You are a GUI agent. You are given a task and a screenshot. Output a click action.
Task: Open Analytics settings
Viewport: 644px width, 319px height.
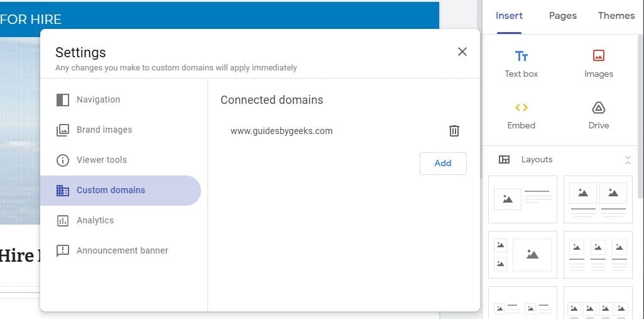[95, 220]
